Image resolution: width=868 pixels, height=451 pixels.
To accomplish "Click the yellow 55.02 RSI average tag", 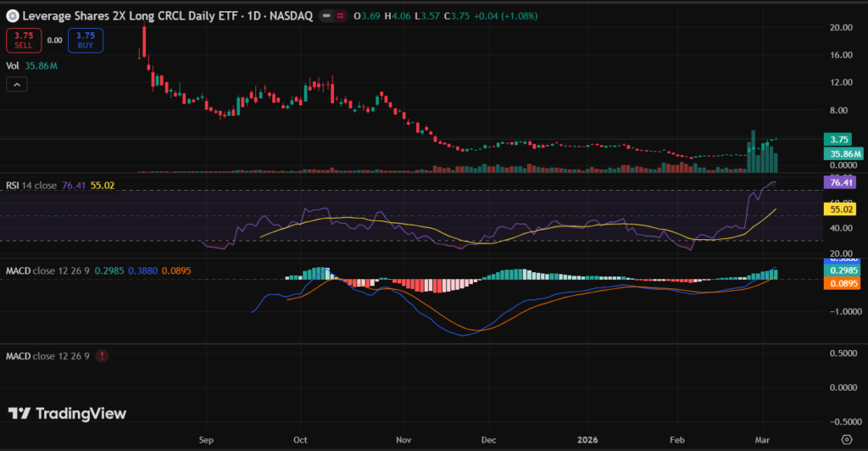I will [x=842, y=208].
